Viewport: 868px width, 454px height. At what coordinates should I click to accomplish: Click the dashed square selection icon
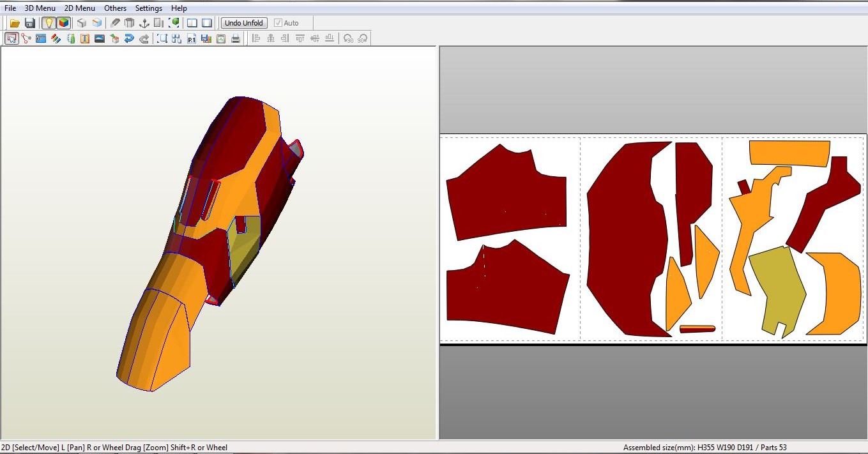[x=162, y=38]
